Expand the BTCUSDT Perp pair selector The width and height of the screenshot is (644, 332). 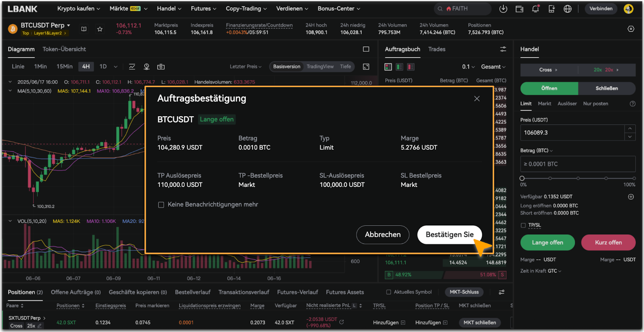point(45,25)
